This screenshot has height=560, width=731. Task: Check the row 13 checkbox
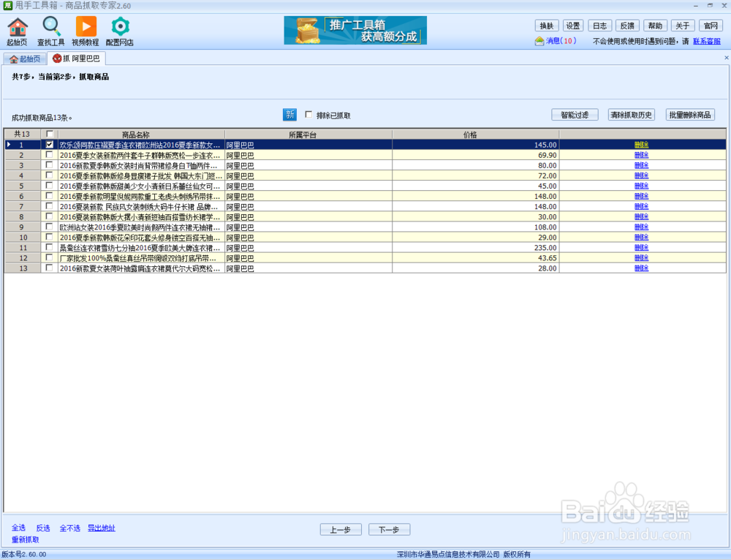[x=50, y=268]
